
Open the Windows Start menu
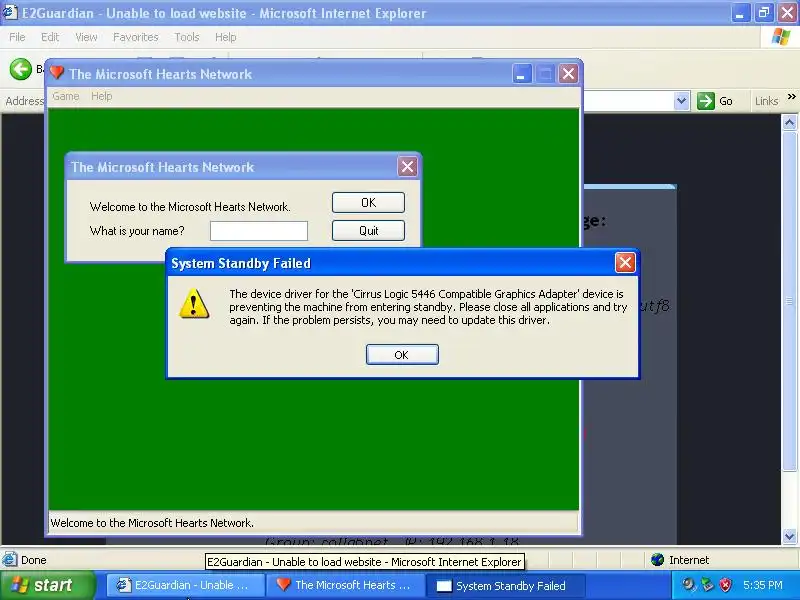(47, 585)
